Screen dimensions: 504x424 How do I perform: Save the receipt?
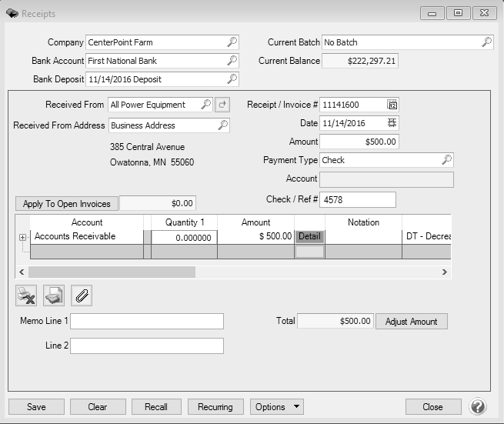click(35, 406)
